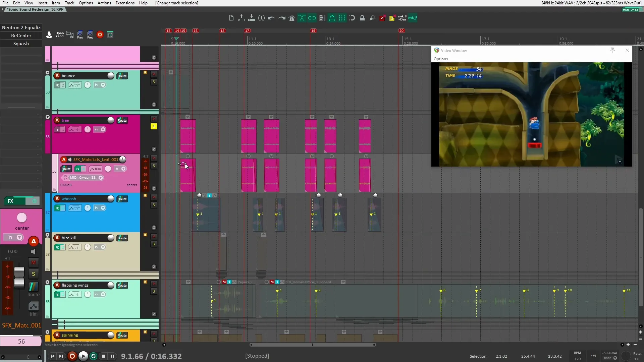The height and width of the screenshot is (362, 644).
Task: Open the Track menu
Action: tap(69, 3)
